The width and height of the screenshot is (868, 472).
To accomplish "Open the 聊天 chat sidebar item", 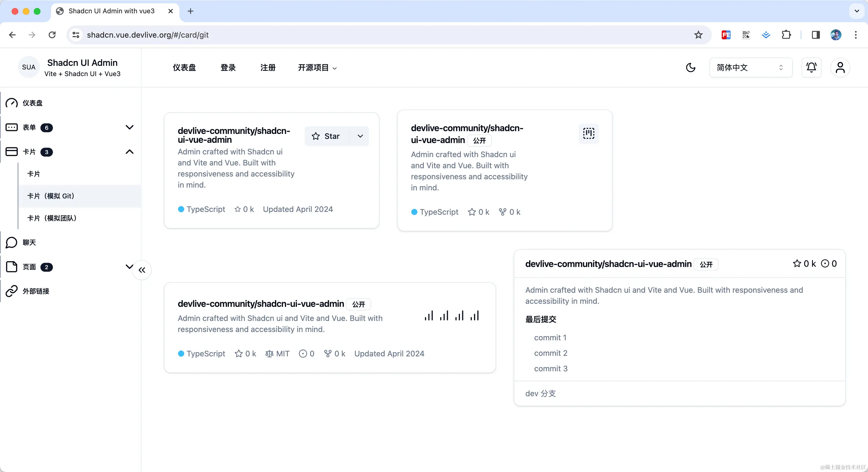I will [29, 242].
